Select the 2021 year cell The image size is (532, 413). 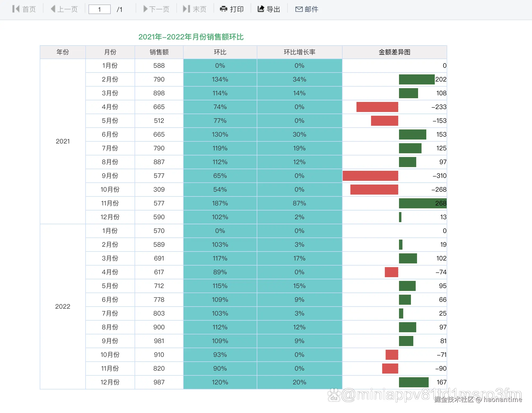coord(63,141)
